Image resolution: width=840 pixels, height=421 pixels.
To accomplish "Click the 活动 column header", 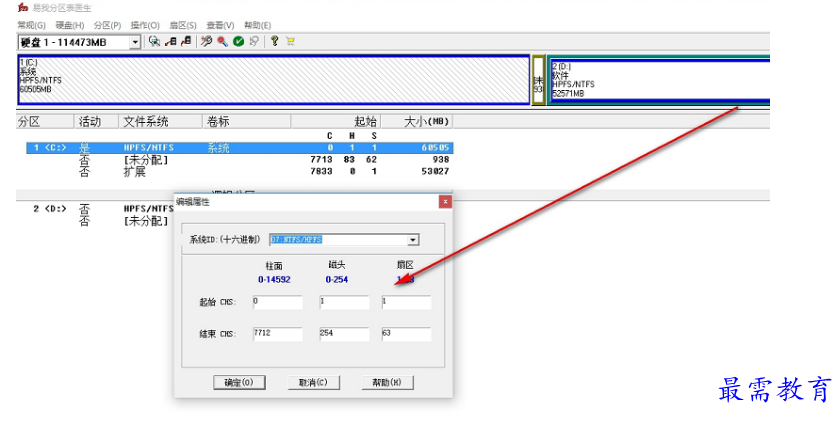I will tap(96, 122).
